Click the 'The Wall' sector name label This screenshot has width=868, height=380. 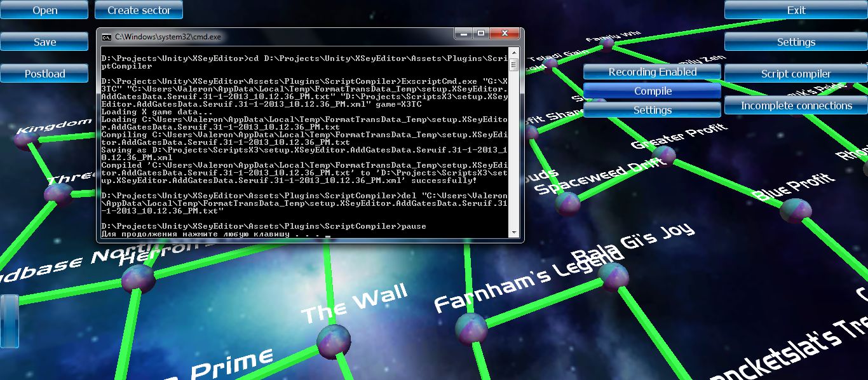pos(353,303)
